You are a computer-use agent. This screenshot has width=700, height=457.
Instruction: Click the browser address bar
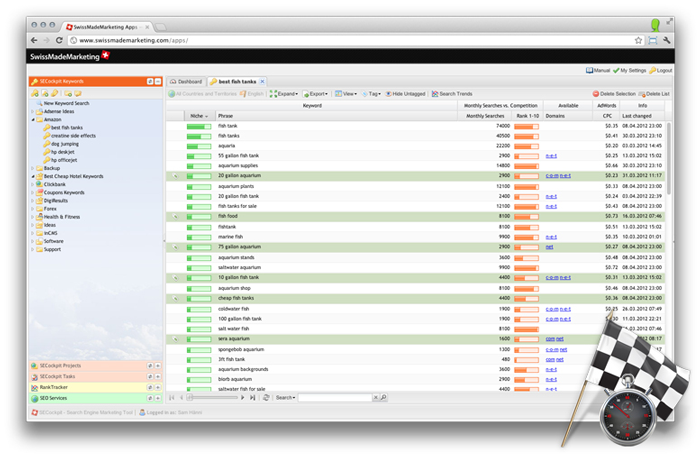click(350, 40)
